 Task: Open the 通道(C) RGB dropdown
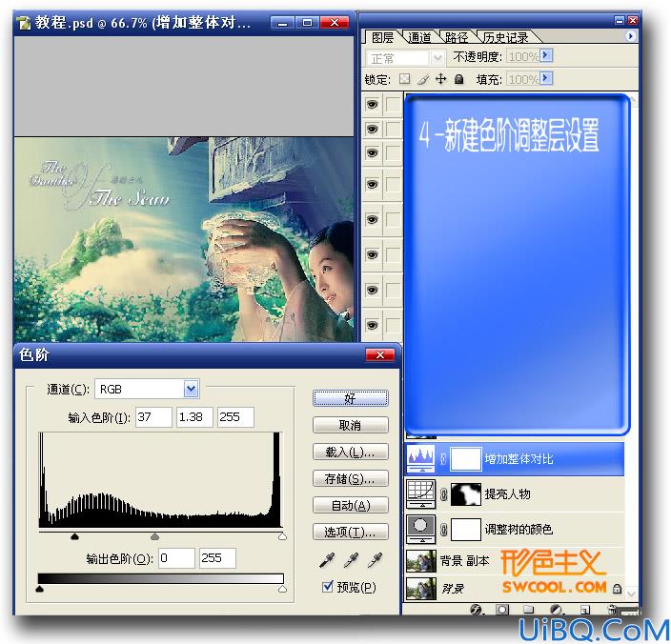pos(191,389)
